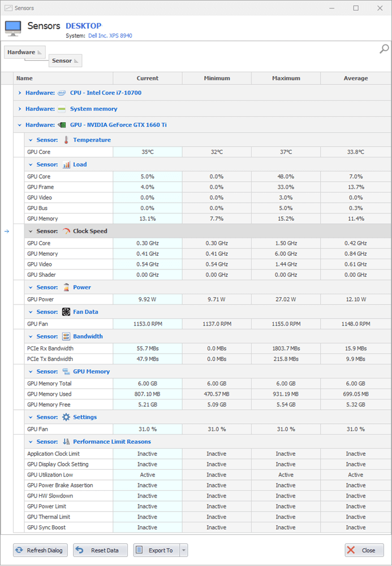This screenshot has width=392, height=566.
Task: Sort by the Average column header
Action: click(356, 78)
